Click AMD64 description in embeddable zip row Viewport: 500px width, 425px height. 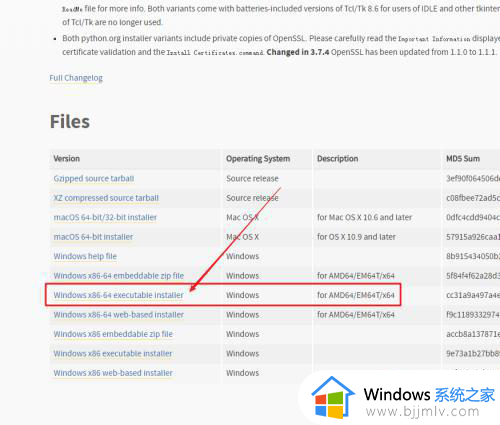click(x=356, y=276)
